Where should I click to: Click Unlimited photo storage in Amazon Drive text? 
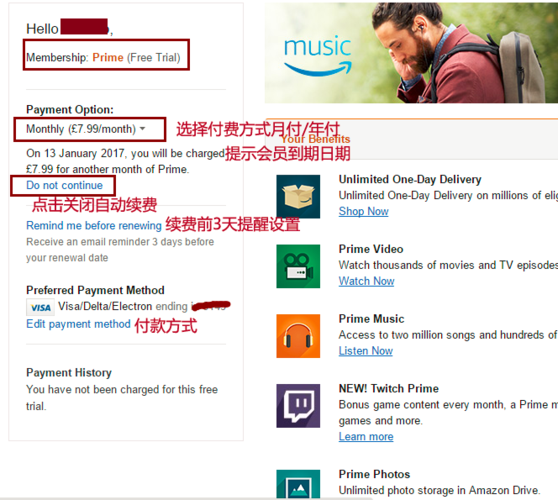point(439,490)
